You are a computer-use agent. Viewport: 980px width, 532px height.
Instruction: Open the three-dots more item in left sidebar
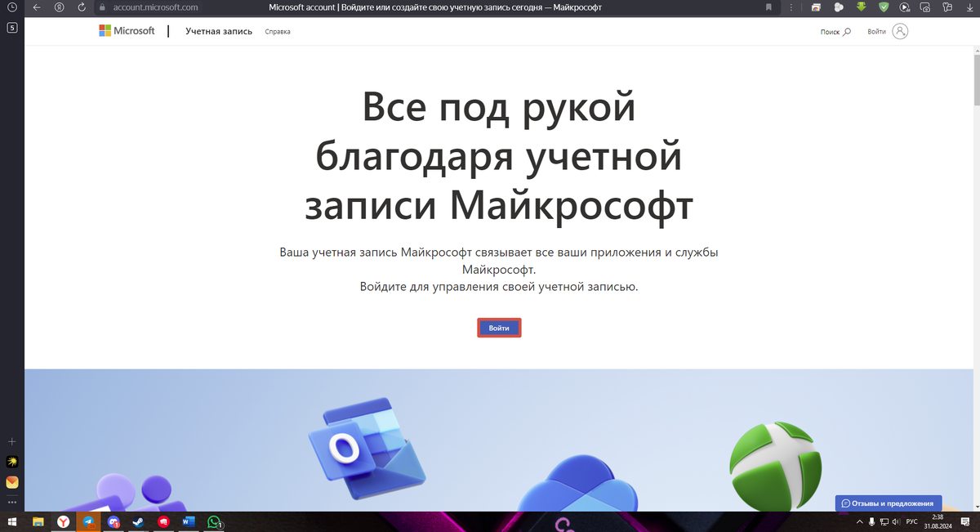pyautogui.click(x=12, y=502)
